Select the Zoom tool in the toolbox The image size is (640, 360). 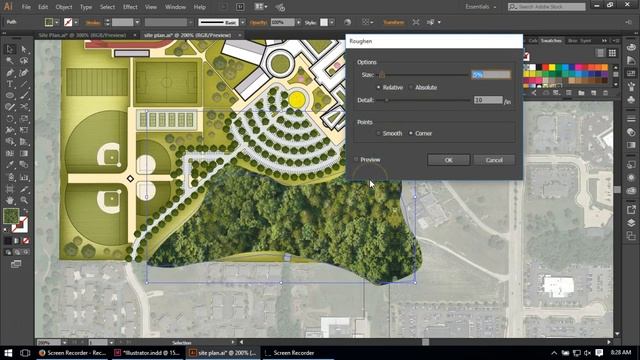24,200
